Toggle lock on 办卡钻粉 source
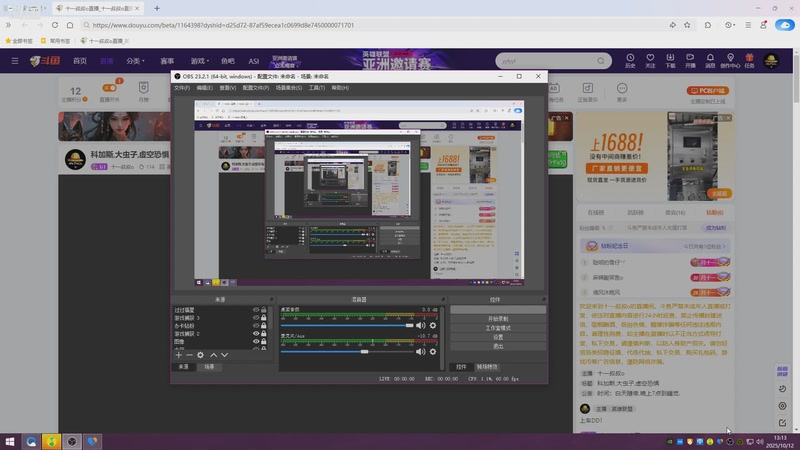The height and width of the screenshot is (450, 800). 264,326
